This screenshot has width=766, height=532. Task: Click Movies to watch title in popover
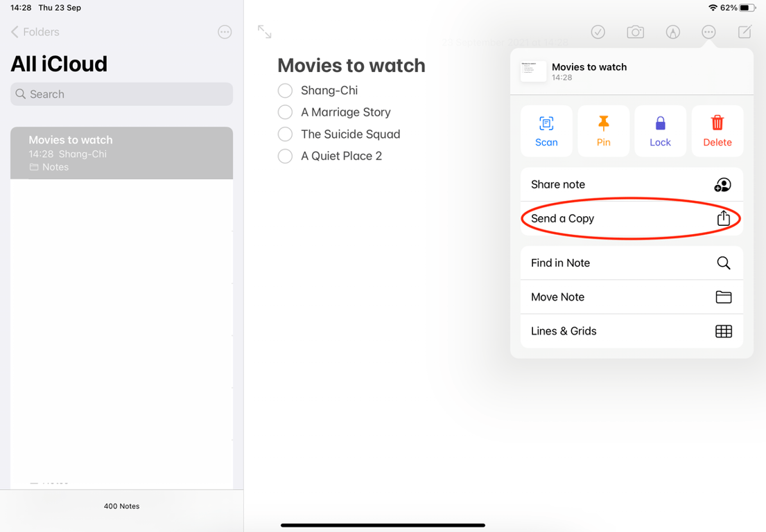589,67
